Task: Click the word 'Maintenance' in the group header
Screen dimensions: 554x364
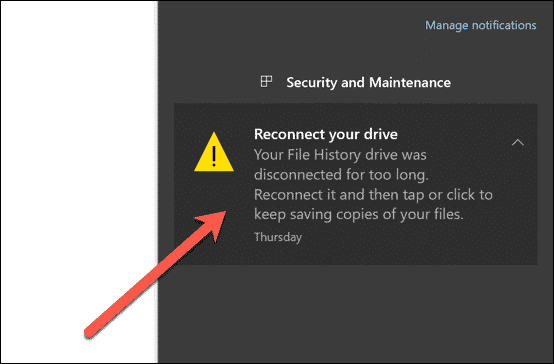Action: pos(410,82)
